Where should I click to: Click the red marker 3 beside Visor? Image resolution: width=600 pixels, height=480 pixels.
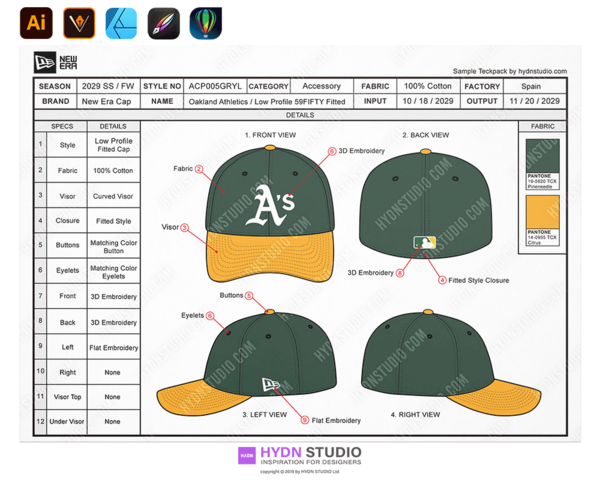[184, 228]
